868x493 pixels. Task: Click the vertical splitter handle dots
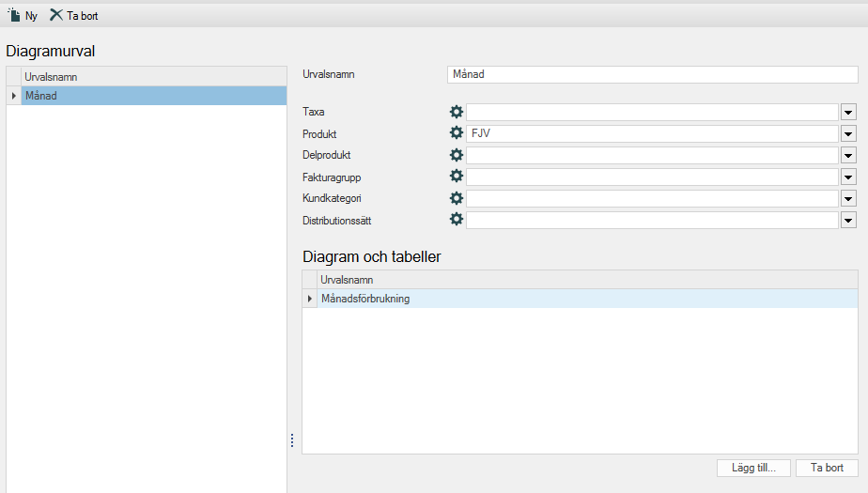(292, 440)
